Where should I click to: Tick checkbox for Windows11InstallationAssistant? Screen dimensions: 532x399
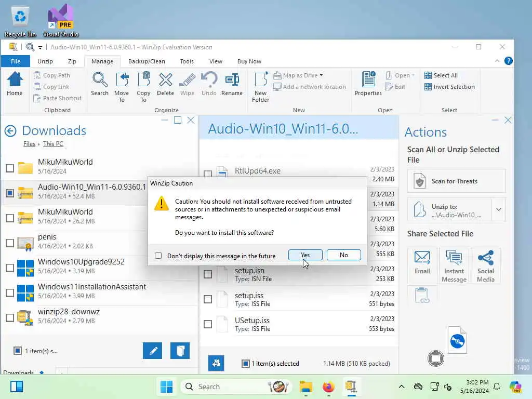10,293
